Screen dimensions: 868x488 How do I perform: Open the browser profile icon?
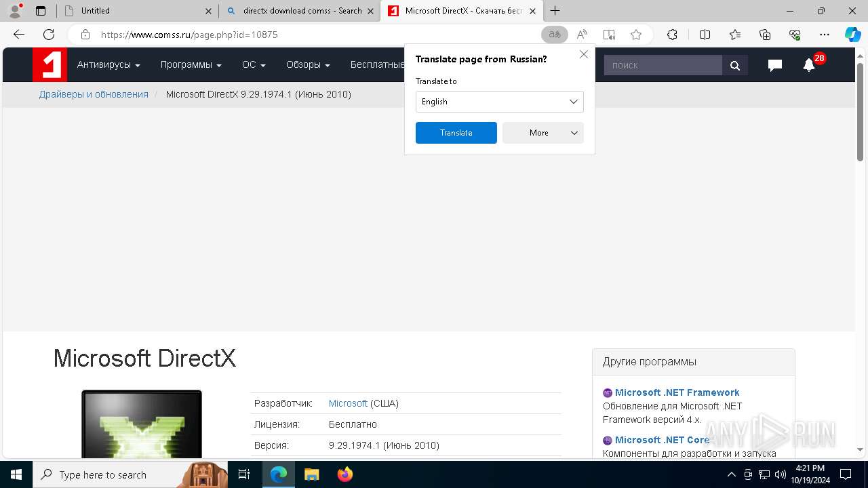[x=15, y=11]
